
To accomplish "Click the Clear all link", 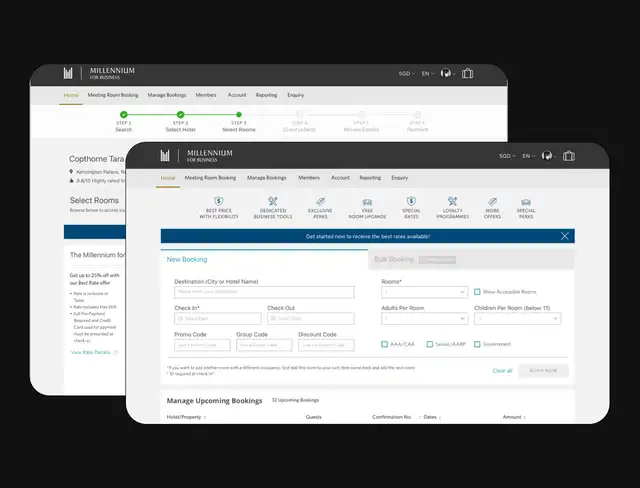I will coord(502,371).
